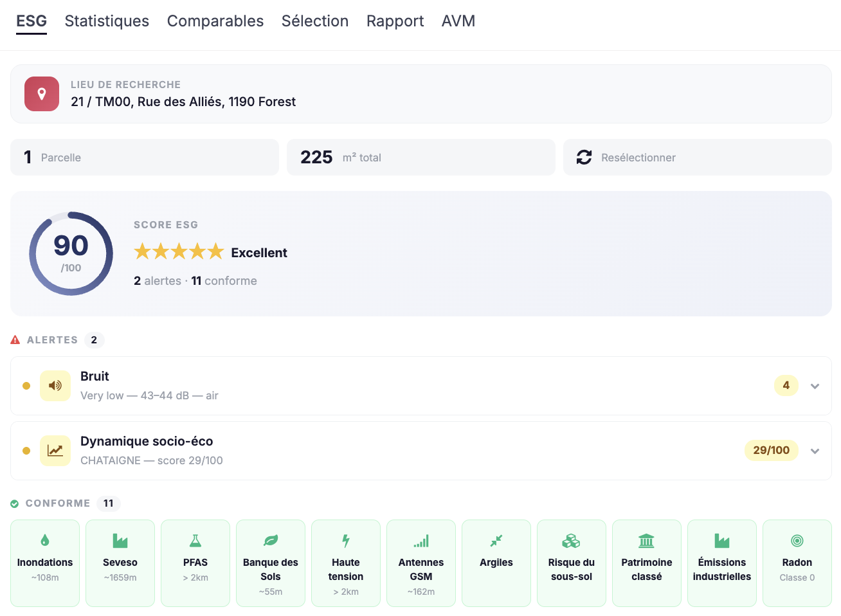841x616 pixels.
Task: Click the green Conforme checkmark icon
Action: [15, 503]
